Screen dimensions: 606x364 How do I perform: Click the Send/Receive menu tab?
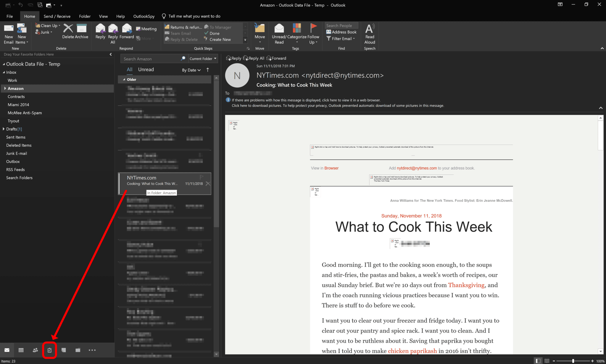[x=56, y=16]
